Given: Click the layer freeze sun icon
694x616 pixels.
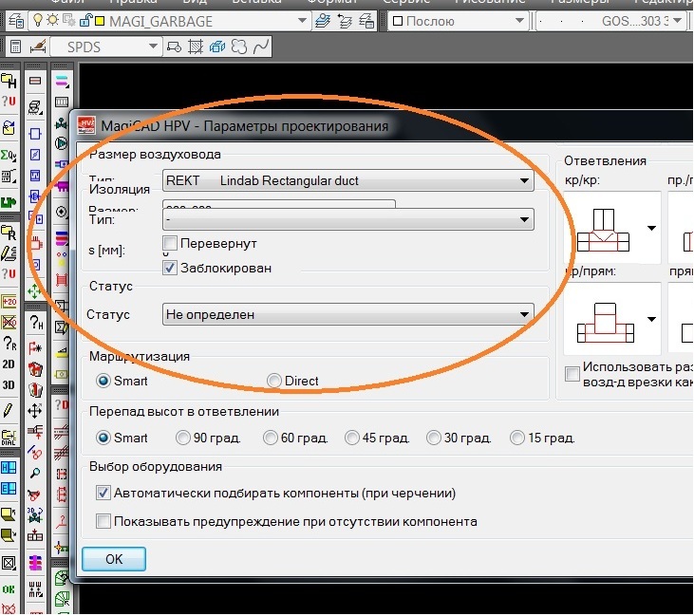Looking at the screenshot, I should click(52, 20).
